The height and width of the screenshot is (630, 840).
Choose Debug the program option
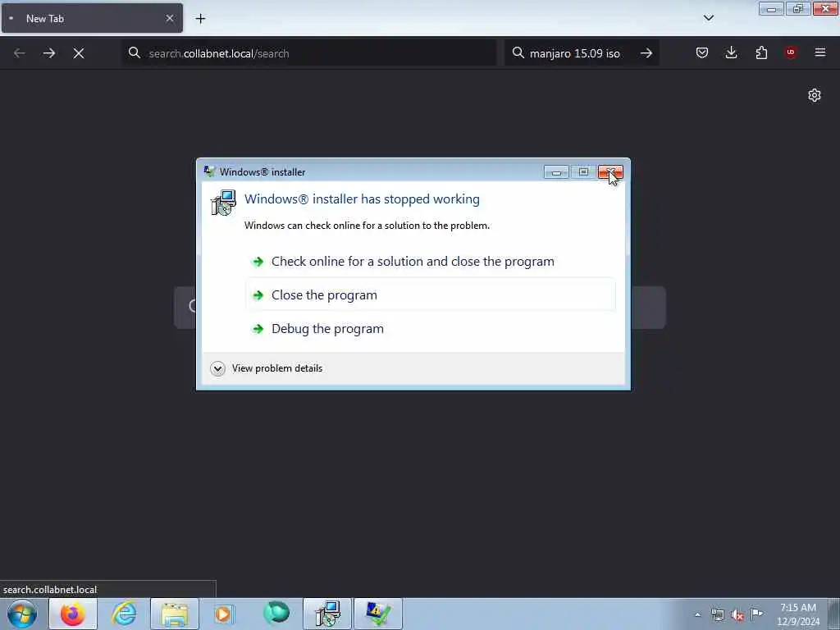pos(430,328)
